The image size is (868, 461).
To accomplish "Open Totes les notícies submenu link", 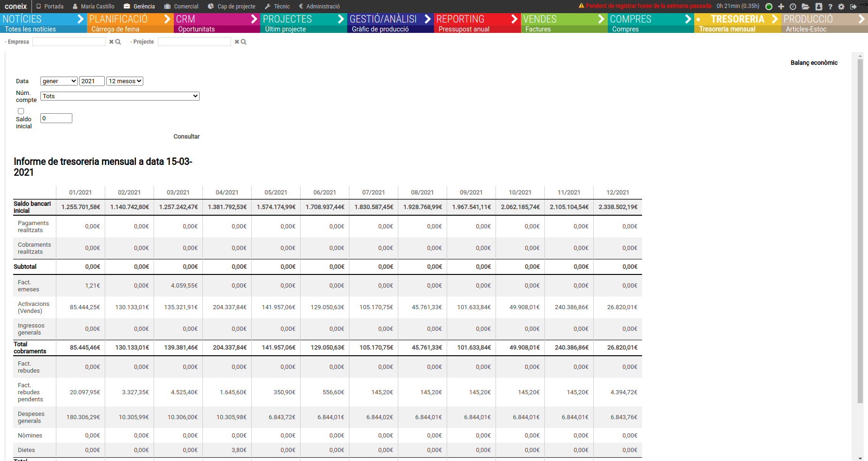I will click(x=31, y=29).
